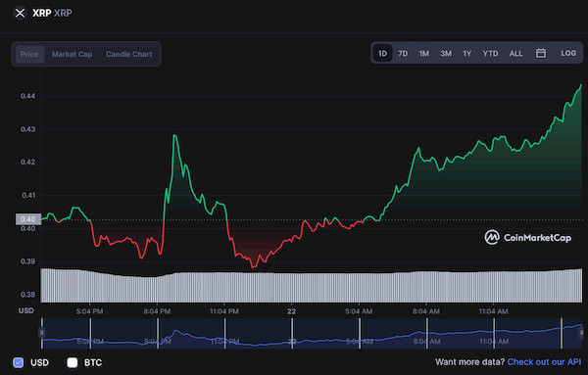This screenshot has height=375, width=588.
Task: Select the 7D time range
Action: coord(403,53)
